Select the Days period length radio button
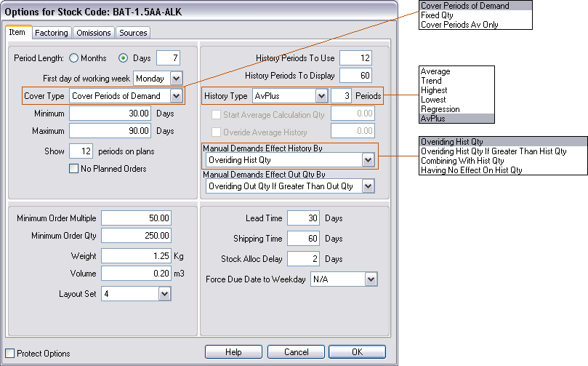The height and width of the screenshot is (366, 588). point(123,58)
